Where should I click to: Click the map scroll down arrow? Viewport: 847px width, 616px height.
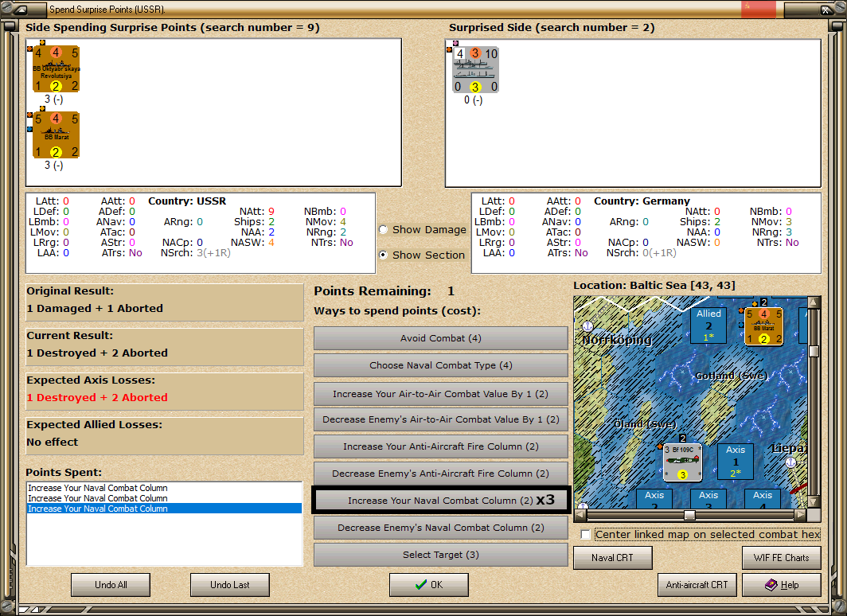[814, 502]
